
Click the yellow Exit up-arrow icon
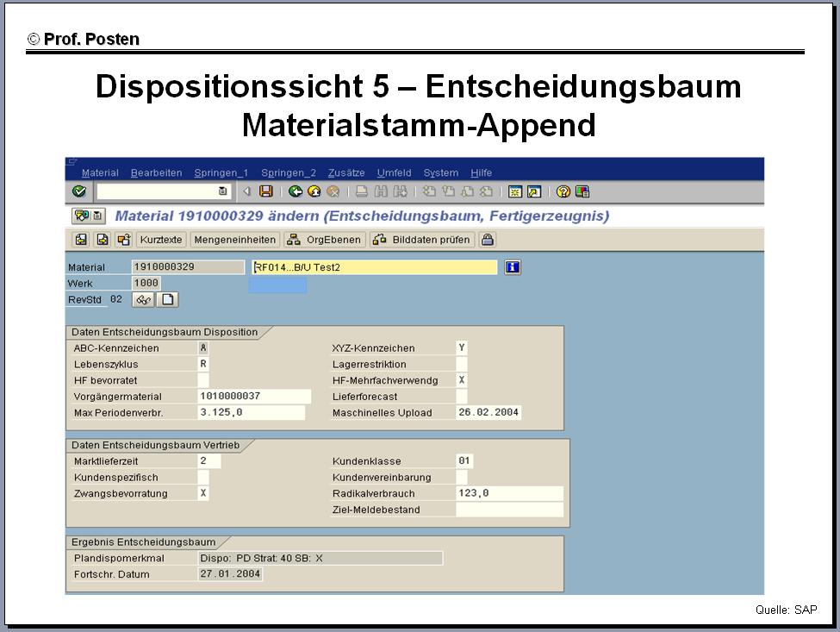pyautogui.click(x=314, y=191)
